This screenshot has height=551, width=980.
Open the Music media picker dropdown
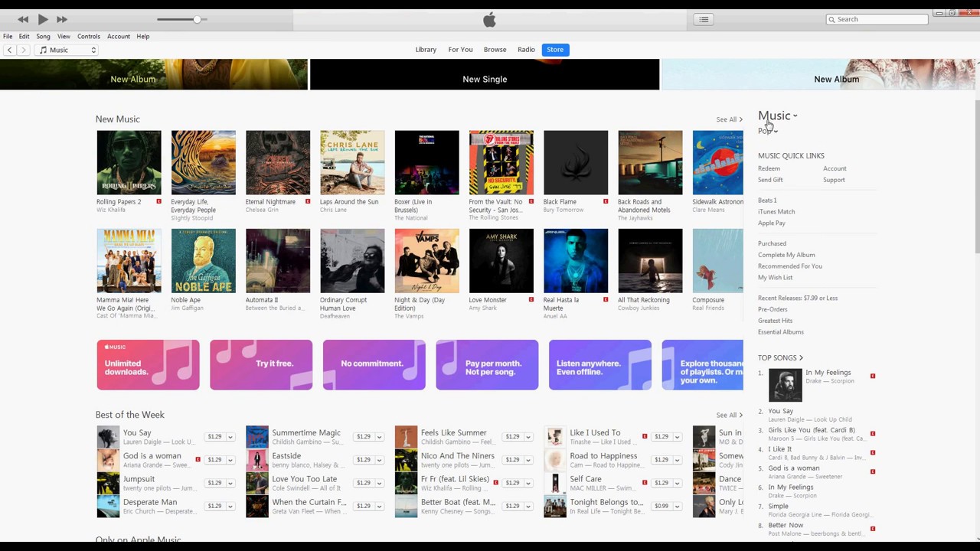(x=67, y=50)
